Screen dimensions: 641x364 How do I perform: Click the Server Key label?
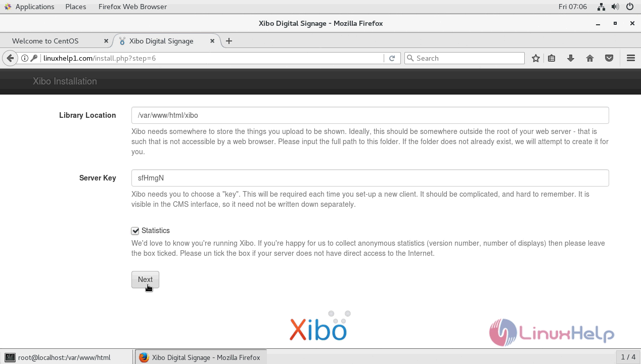point(98,178)
